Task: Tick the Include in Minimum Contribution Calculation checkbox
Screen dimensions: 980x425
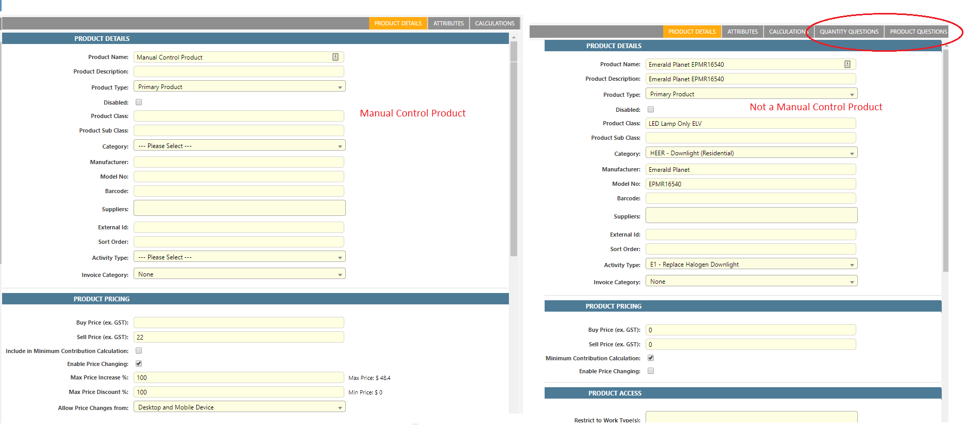Action: 139,350
